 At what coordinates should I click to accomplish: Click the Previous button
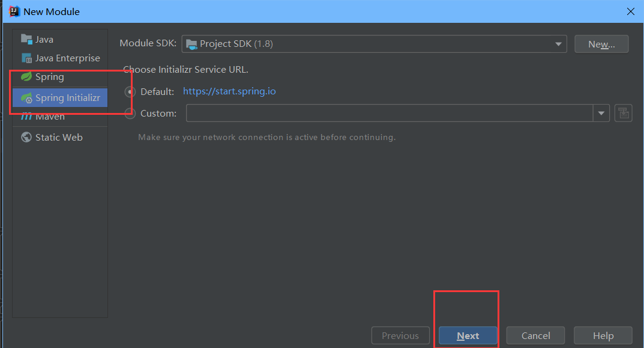click(400, 335)
